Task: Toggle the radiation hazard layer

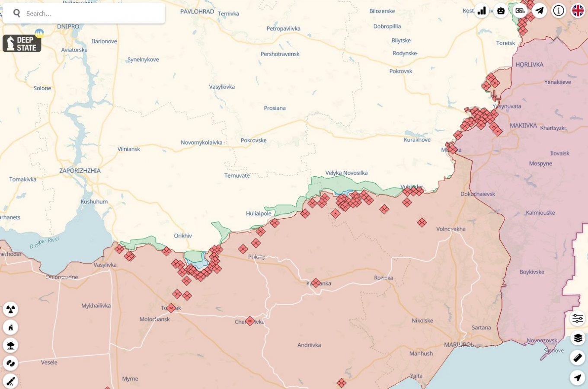Action: pyautogui.click(x=11, y=309)
